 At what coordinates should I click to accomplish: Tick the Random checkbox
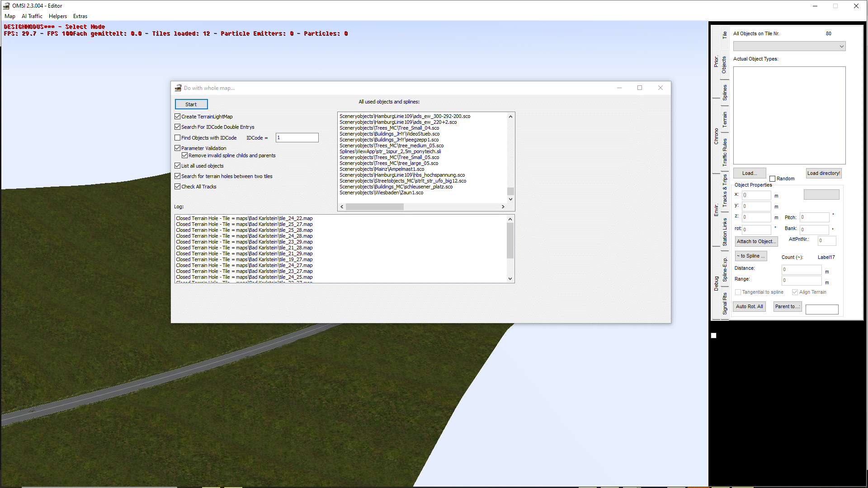click(773, 179)
